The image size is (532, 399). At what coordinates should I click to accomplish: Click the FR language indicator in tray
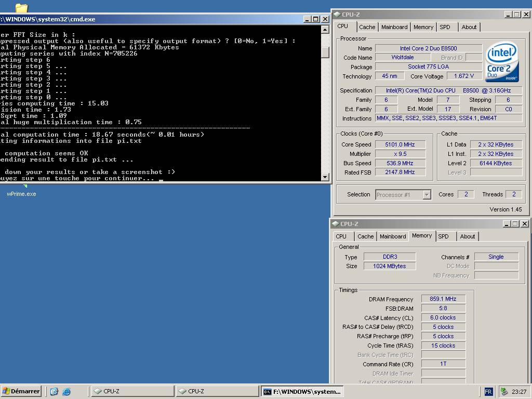pos(488,392)
